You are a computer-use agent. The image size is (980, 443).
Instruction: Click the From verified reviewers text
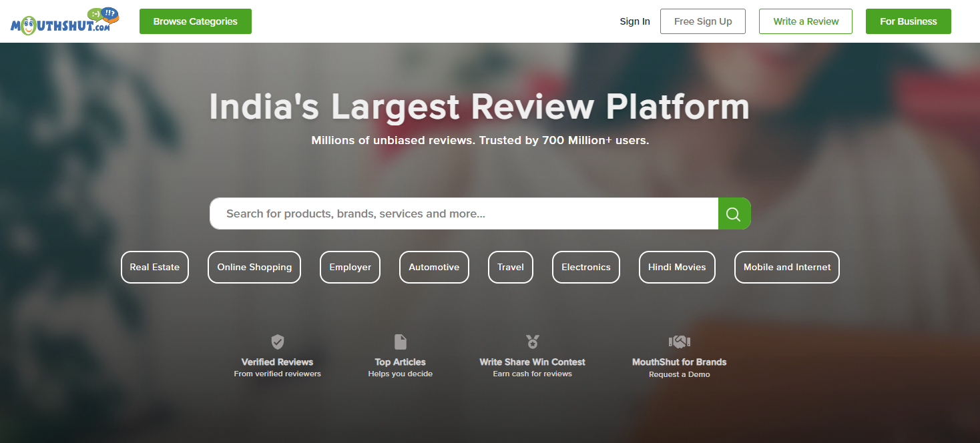pos(278,374)
